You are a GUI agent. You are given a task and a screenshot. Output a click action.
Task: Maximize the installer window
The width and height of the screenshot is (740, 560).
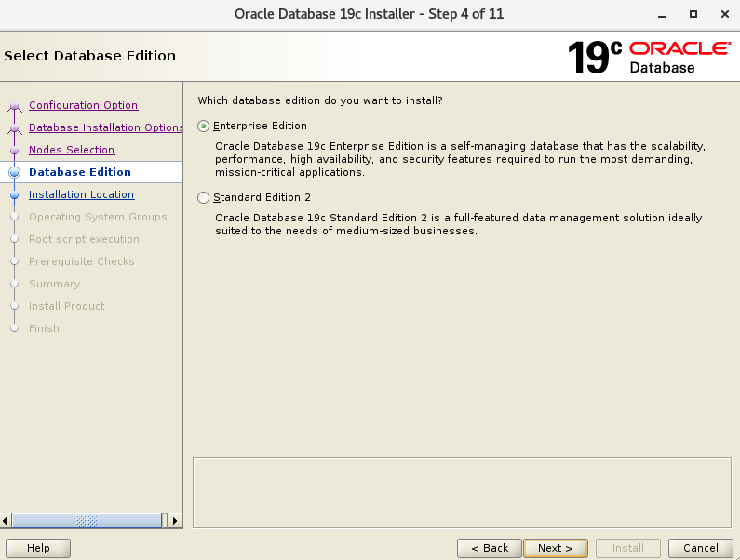(693, 14)
